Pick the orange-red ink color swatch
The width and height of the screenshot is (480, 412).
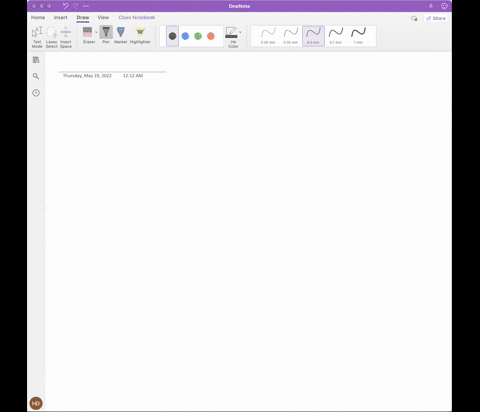(211, 36)
